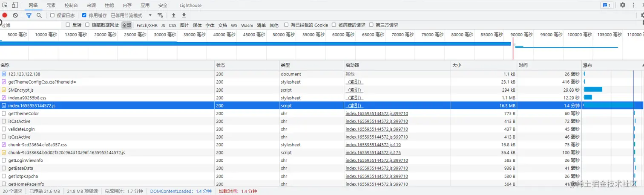Switch to the 内存 tab
The width and height of the screenshot is (644, 195).
(127, 6)
